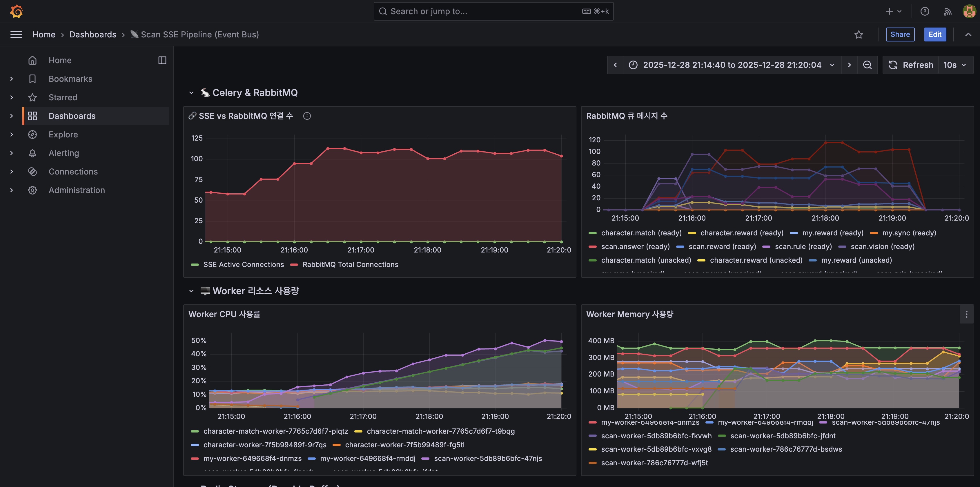Toggle scan.answer (ready) legend series
Screen dimensions: 980x487
point(635,246)
